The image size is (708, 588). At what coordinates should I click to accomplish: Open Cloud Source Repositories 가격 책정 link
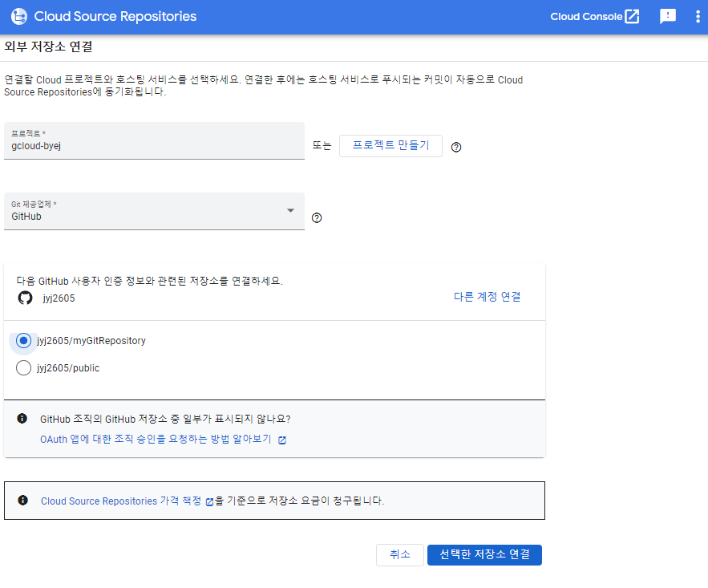pos(121,501)
